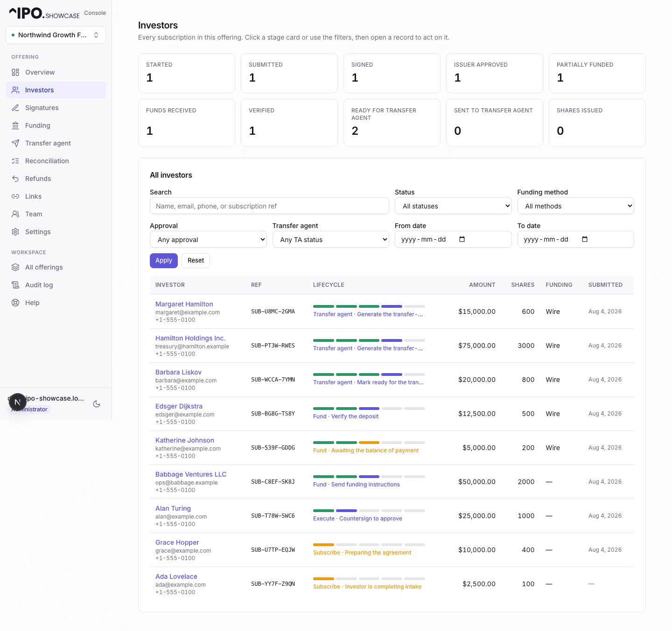Open the Approval dropdown

coord(208,240)
